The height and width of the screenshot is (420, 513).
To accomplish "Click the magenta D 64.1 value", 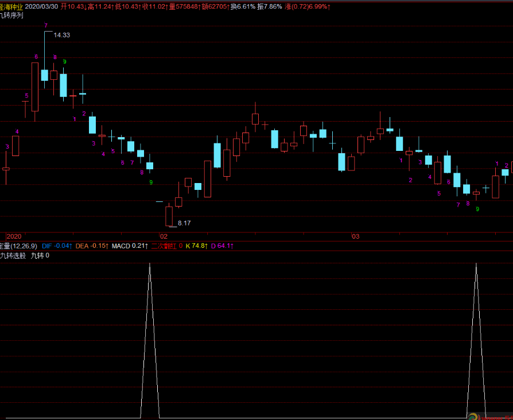I will pos(222,246).
